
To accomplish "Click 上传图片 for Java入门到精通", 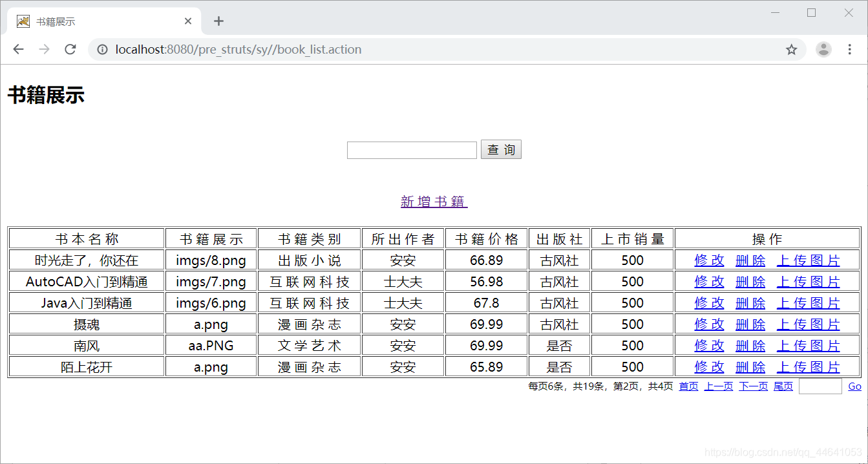I will tap(809, 303).
